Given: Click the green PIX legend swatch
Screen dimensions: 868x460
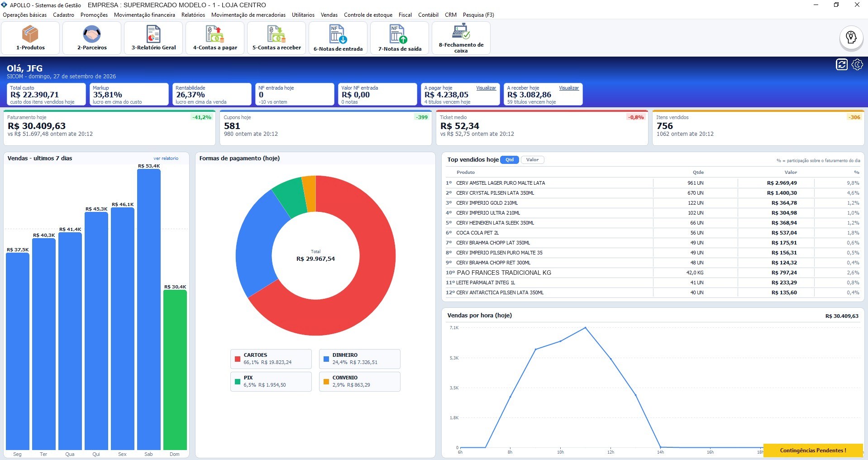Looking at the screenshot, I should tap(238, 382).
